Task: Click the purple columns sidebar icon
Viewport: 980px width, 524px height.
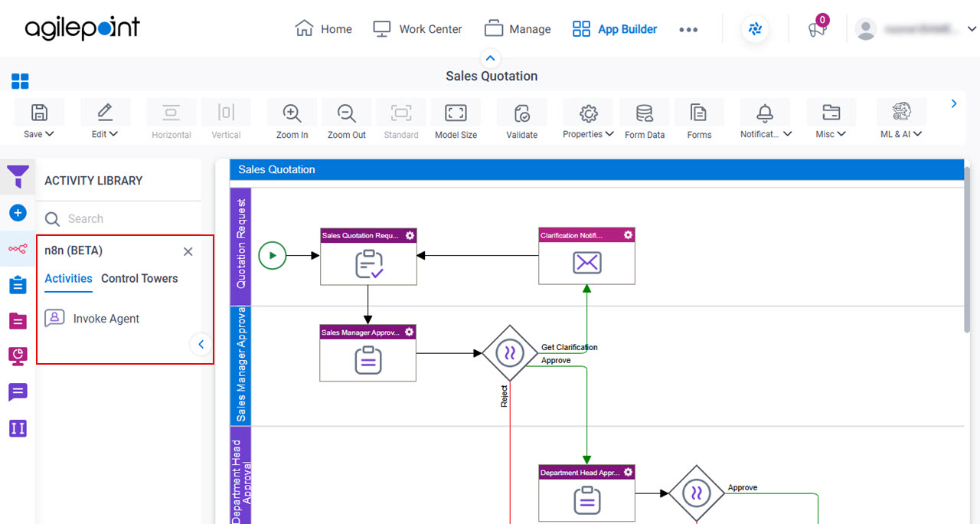Action: click(18, 428)
